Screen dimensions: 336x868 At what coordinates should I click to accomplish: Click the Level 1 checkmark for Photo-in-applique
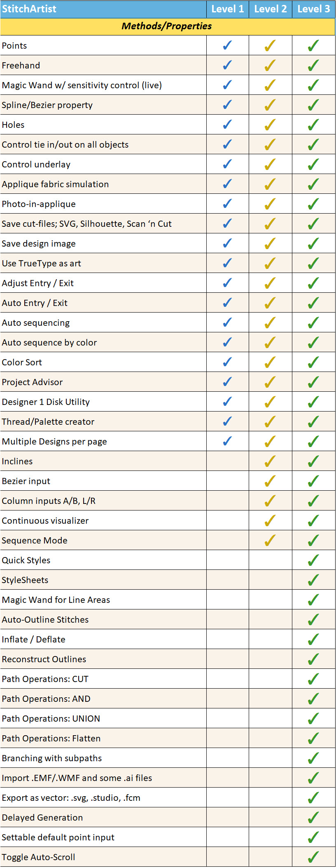click(227, 204)
